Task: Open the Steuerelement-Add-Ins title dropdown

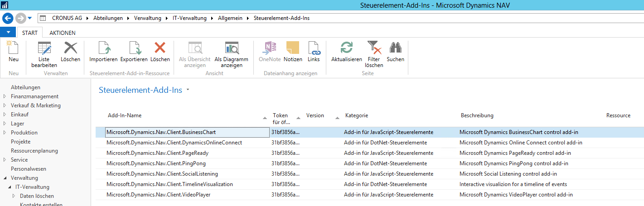Action: (188, 90)
